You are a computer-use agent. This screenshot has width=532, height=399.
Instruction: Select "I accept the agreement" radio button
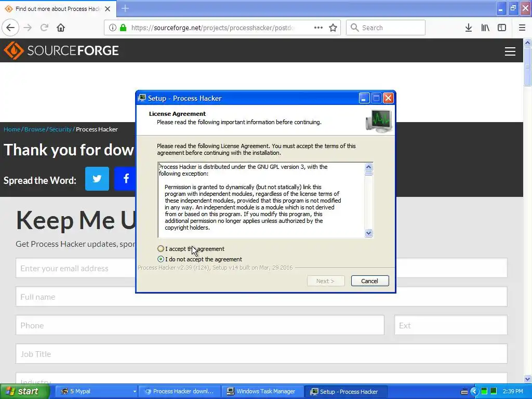tap(161, 249)
